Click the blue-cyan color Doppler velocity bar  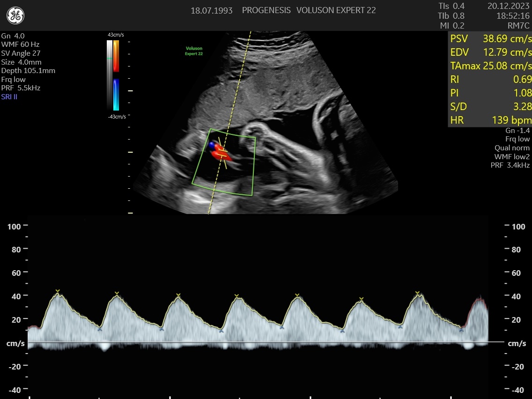[116, 94]
